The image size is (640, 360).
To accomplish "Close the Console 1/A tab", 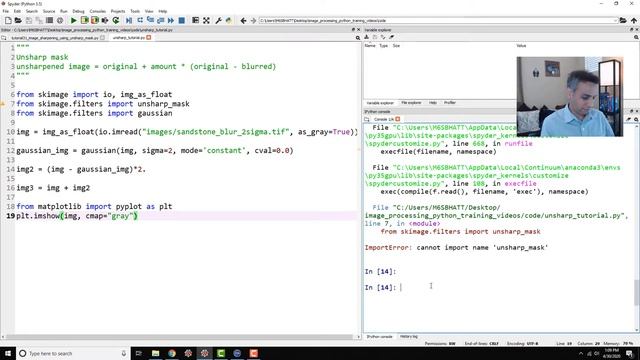I will (x=398, y=119).
